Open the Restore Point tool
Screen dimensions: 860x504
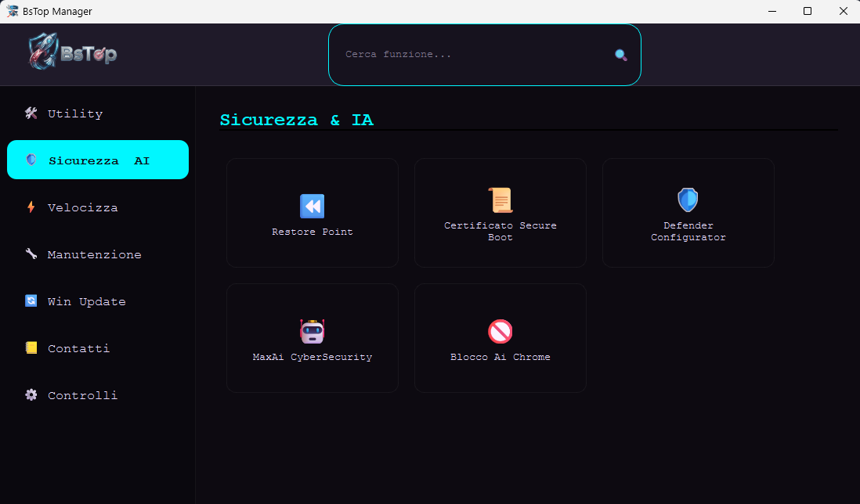point(312,212)
